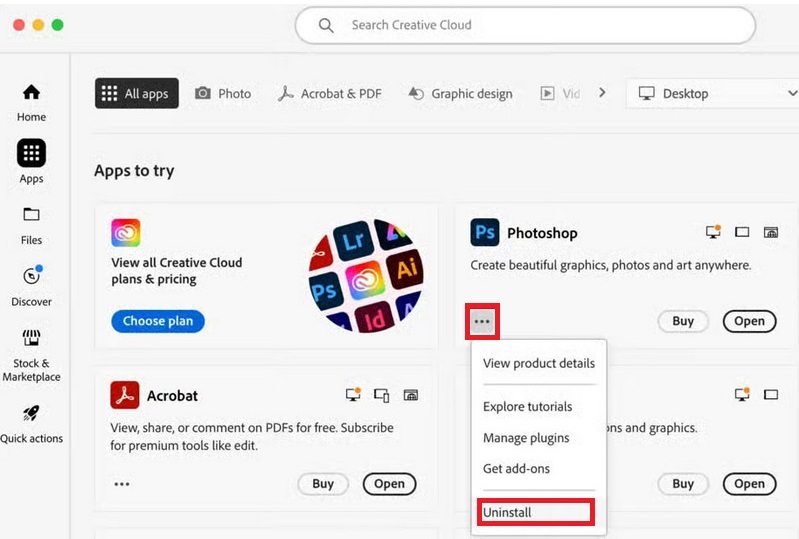Click the Creative Cloud logo icon
The height and width of the screenshot is (539, 799).
[x=126, y=232]
